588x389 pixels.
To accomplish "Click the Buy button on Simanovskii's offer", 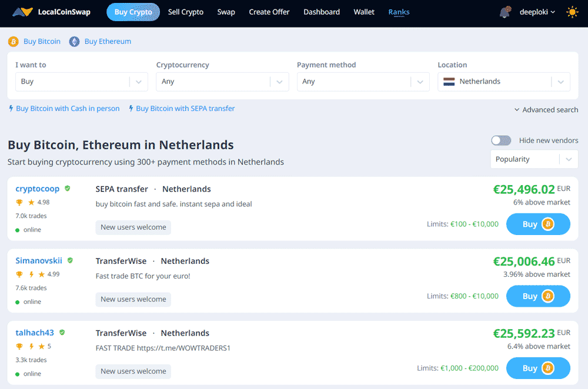I will click(x=538, y=296).
